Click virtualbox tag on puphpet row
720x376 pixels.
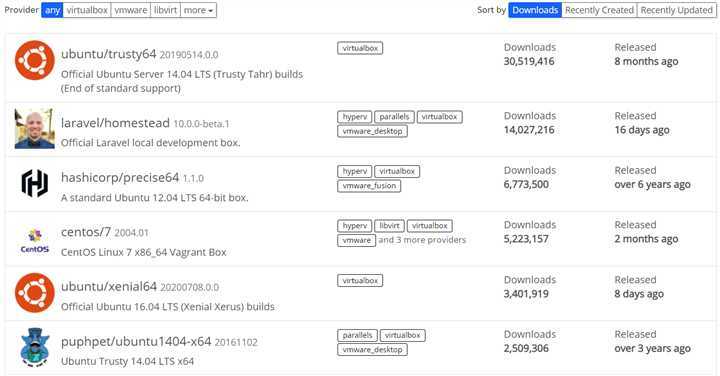403,336
